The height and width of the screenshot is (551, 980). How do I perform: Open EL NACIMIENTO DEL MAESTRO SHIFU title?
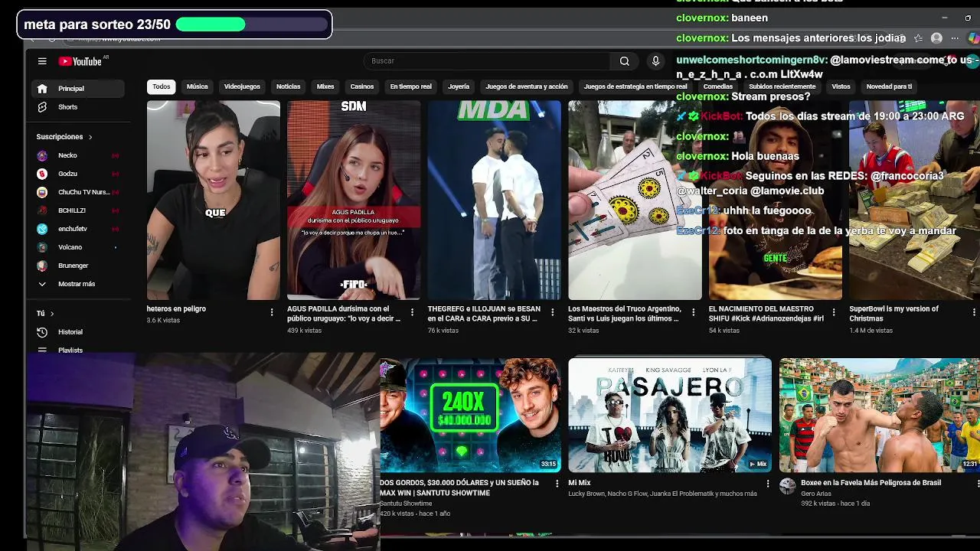coord(766,314)
